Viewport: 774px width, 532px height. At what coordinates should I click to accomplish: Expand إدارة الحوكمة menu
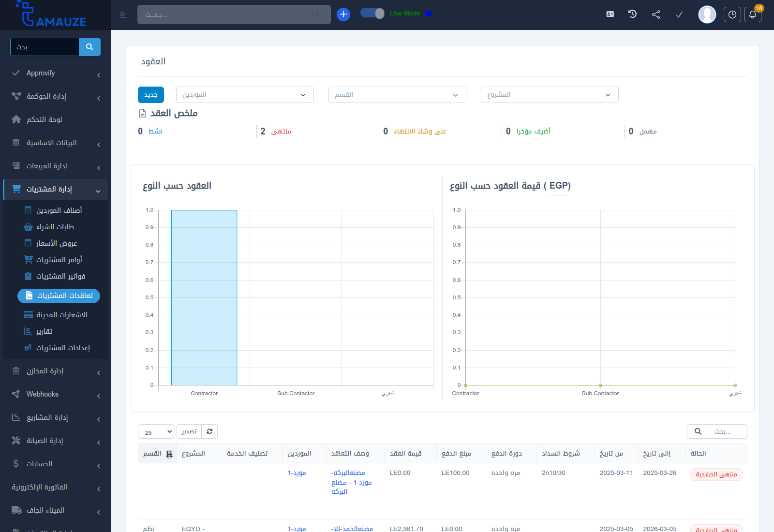coord(56,96)
